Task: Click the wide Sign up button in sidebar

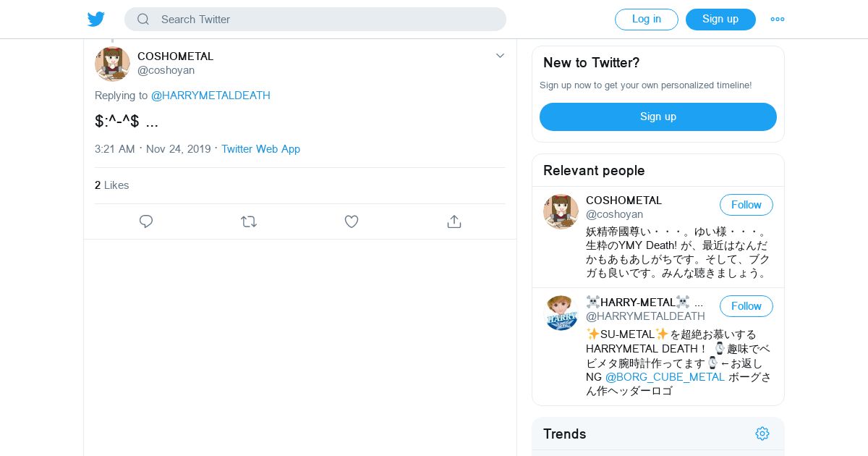Action: point(658,117)
